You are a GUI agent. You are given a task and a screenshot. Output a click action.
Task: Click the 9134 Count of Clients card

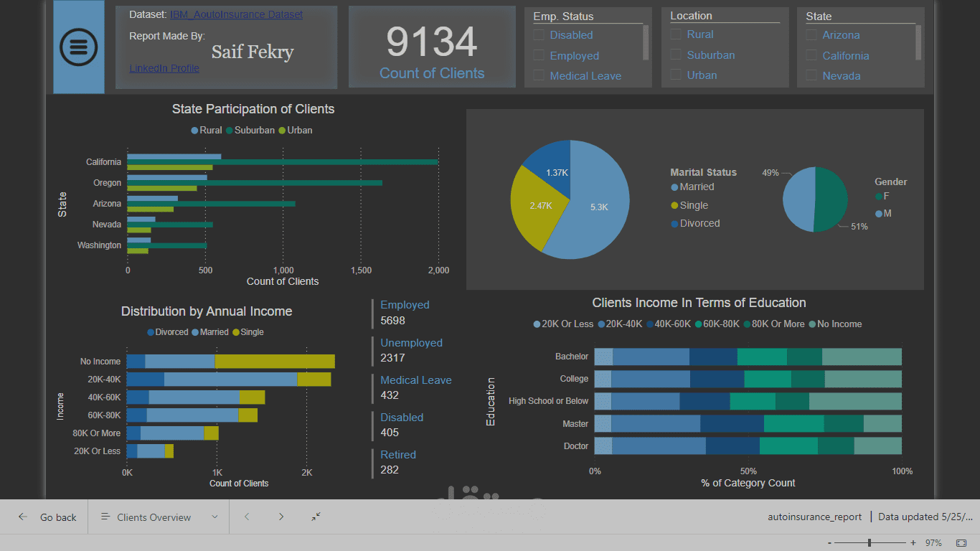(x=432, y=47)
